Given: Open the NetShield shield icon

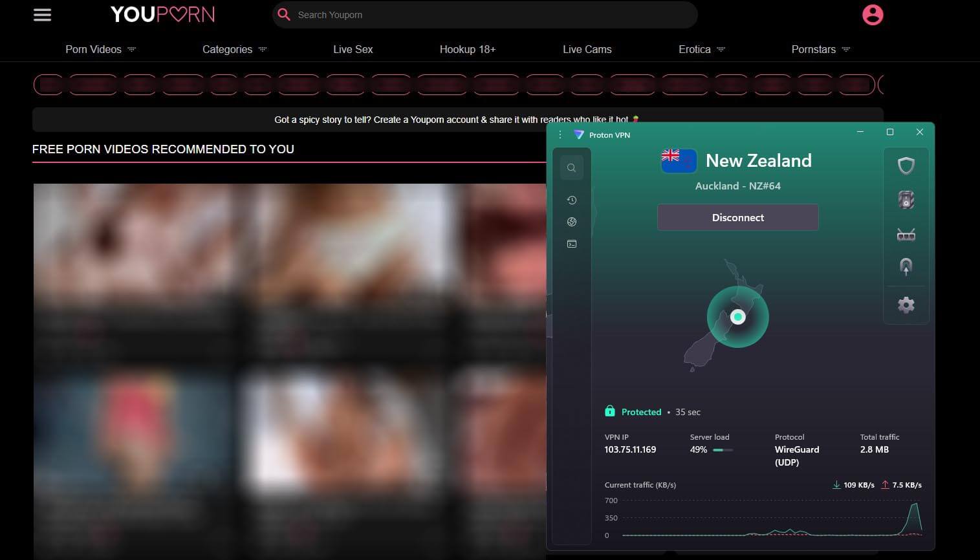Looking at the screenshot, I should click(x=906, y=166).
